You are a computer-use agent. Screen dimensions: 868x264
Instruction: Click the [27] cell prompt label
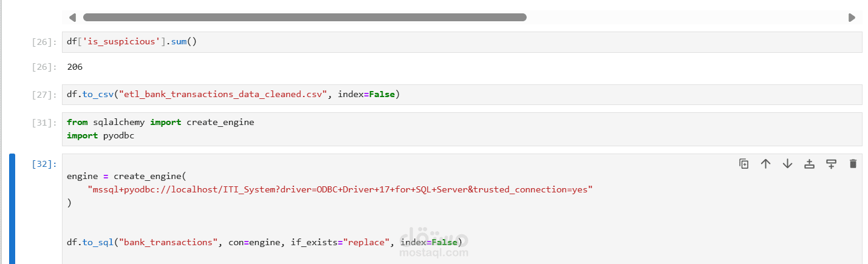(44, 95)
